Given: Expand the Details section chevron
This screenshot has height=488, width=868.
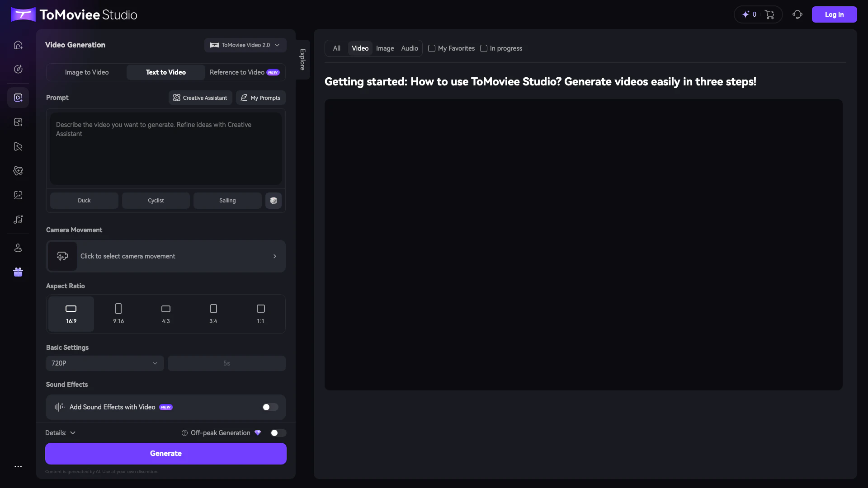Looking at the screenshot, I should pyautogui.click(x=73, y=433).
